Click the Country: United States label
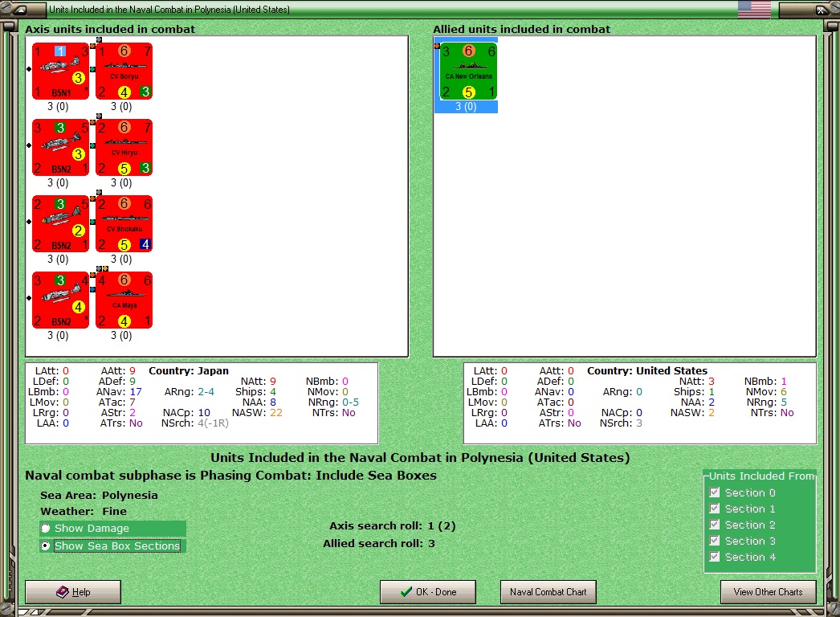Viewport: 840px width, 617px height. click(x=647, y=371)
